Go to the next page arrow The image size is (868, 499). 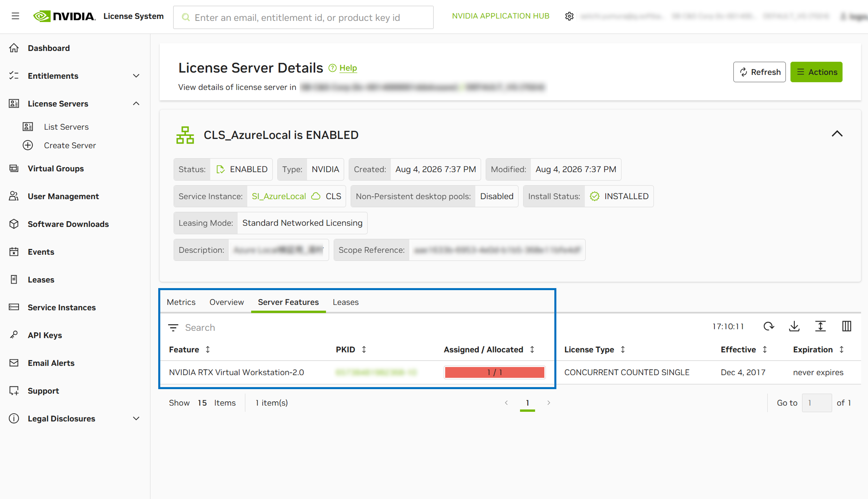549,403
